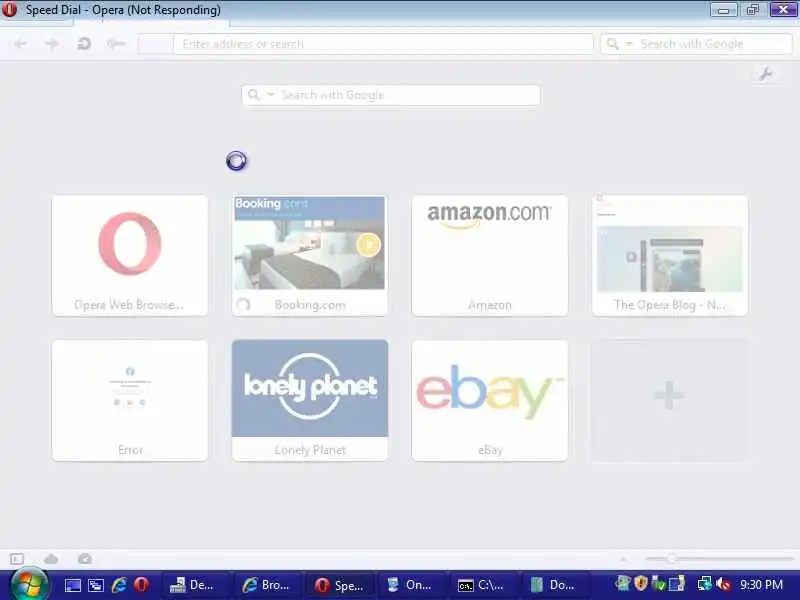
Task: Open Amazon speed dial tile
Action: tap(490, 255)
